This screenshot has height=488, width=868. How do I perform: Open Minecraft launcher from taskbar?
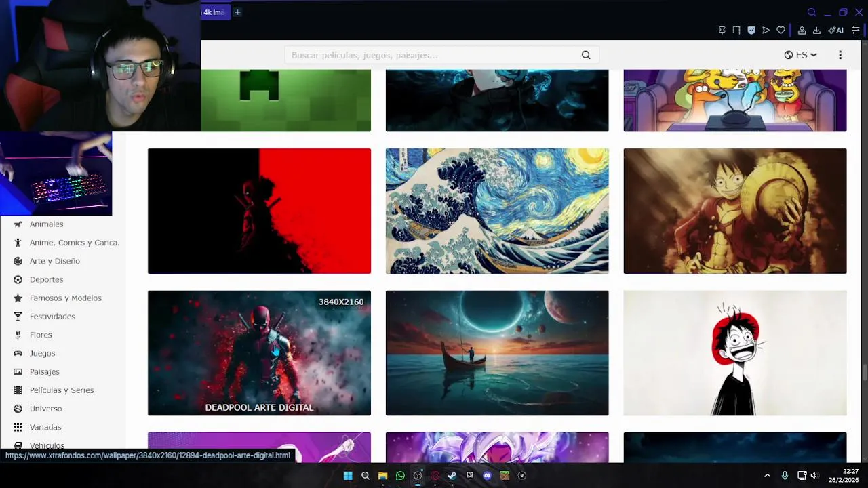point(505,476)
